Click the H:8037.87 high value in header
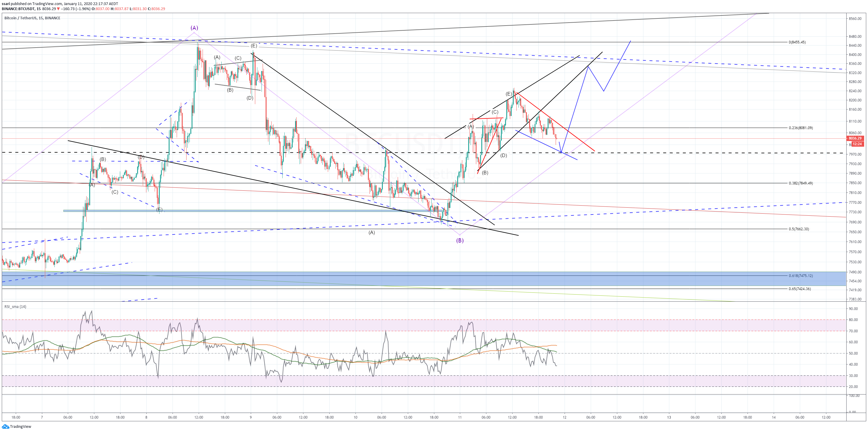The width and height of the screenshot is (868, 432). pos(120,9)
